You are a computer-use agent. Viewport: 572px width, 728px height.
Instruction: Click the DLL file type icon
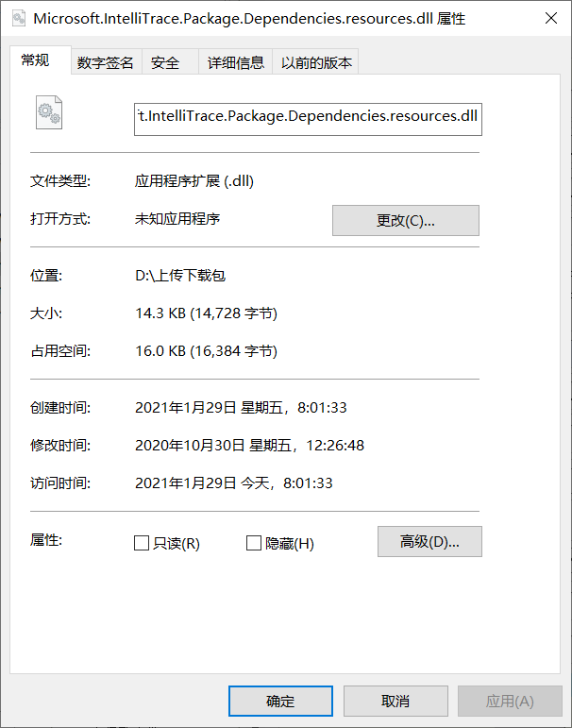tap(49, 112)
